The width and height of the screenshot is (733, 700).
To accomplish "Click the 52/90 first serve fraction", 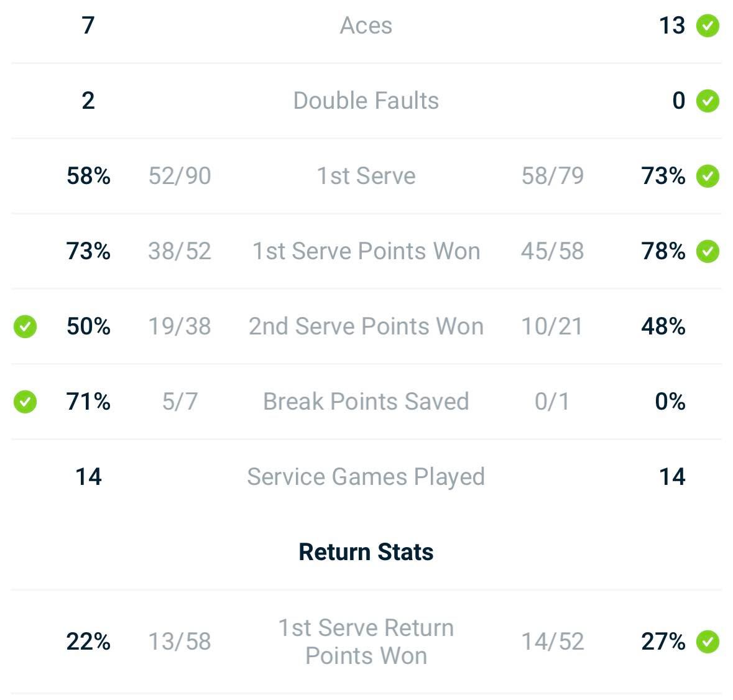I will (x=180, y=176).
